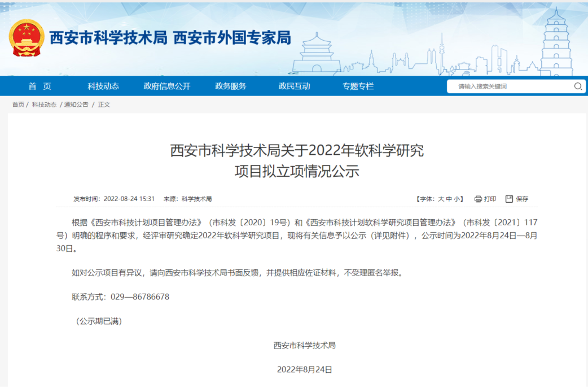This screenshot has height=388, width=588.
Task: Click 科技动态 breadcrumb link
Action: tap(44, 104)
